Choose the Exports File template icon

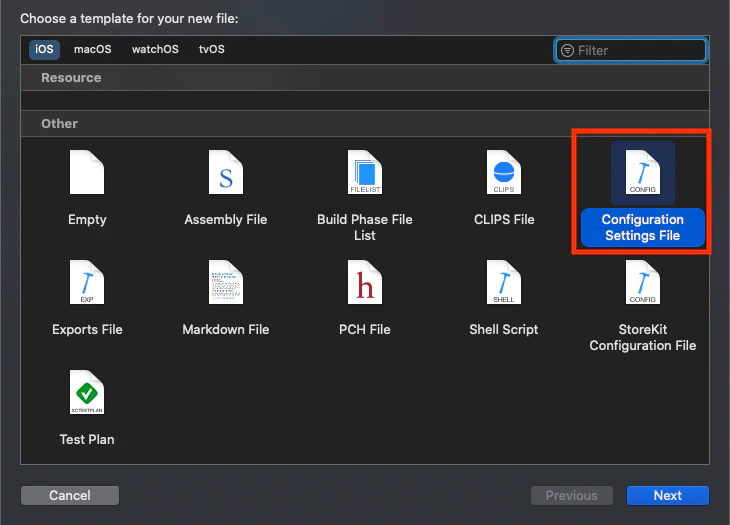[x=87, y=282]
